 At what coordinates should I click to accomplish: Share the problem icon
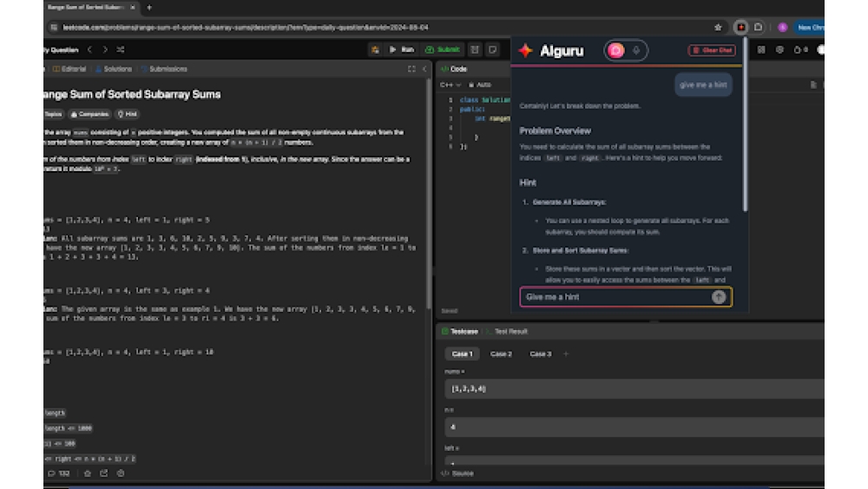tap(104, 473)
